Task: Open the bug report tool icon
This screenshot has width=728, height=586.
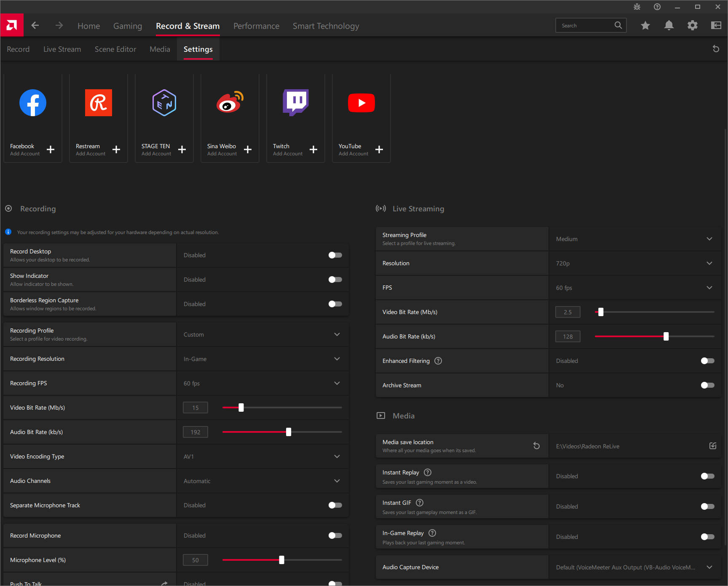Action: click(637, 7)
